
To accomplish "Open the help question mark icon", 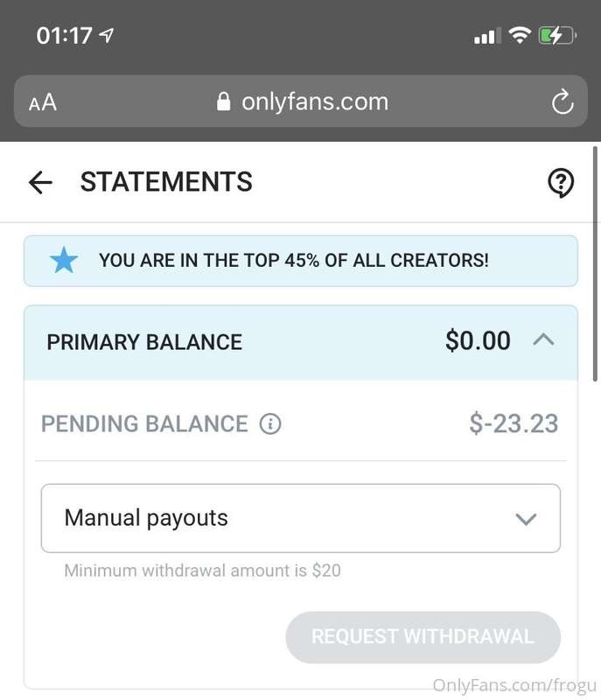I will click(x=560, y=182).
